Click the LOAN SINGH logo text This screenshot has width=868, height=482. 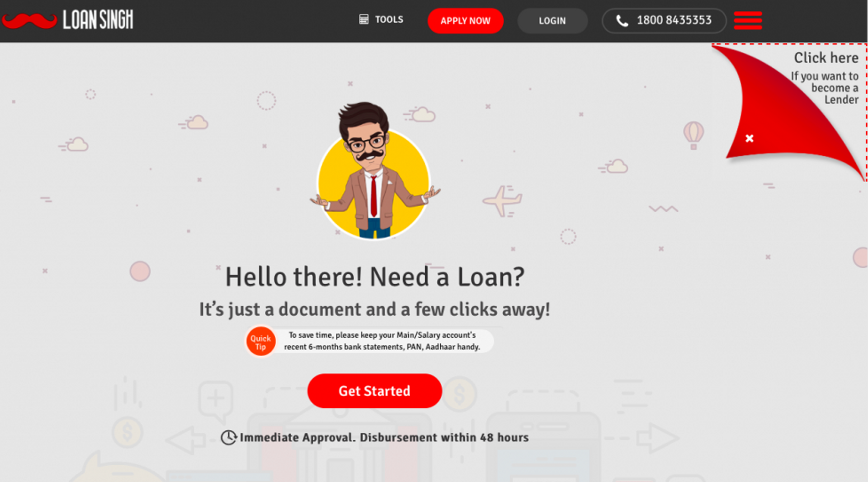[98, 20]
